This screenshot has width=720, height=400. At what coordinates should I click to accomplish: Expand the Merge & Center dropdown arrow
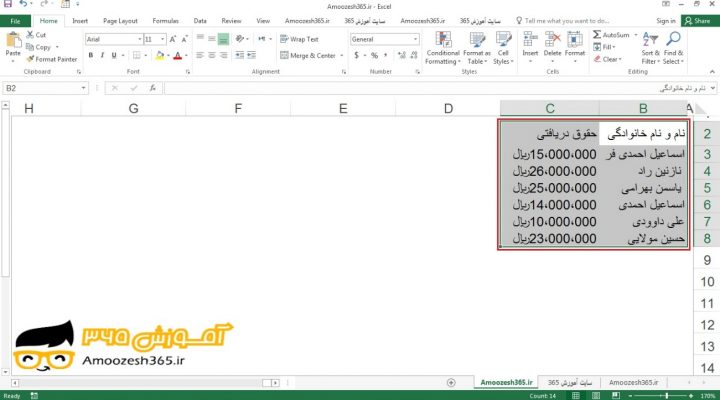(342, 56)
